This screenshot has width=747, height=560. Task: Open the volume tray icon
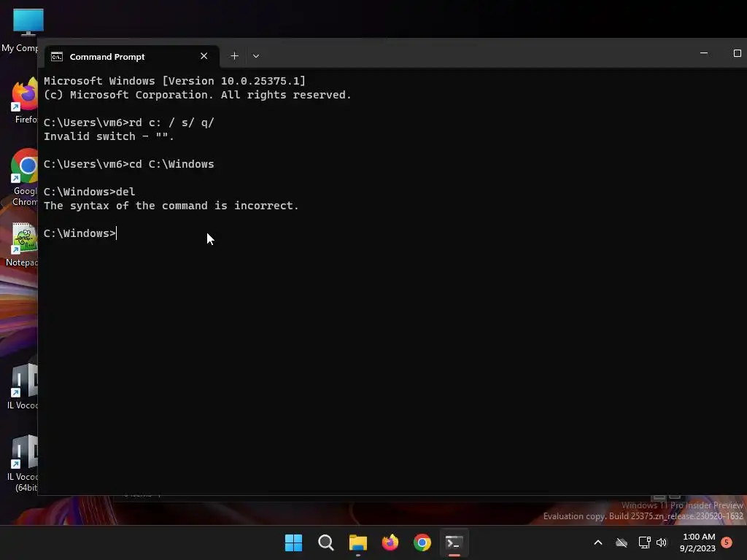point(662,542)
